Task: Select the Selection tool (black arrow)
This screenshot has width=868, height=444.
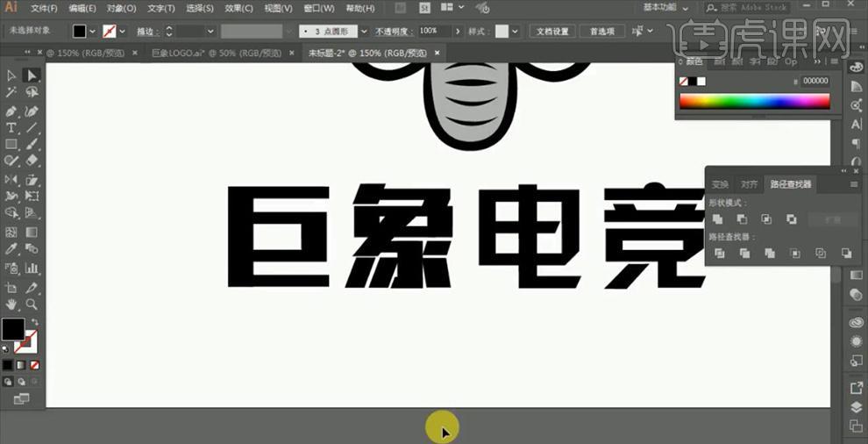Action: 11,76
